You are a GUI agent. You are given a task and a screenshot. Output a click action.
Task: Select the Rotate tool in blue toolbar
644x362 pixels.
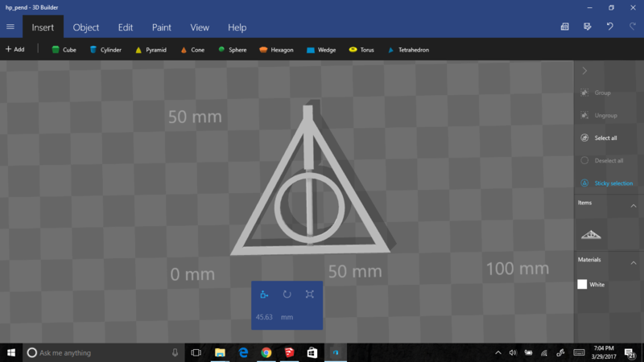point(287,294)
